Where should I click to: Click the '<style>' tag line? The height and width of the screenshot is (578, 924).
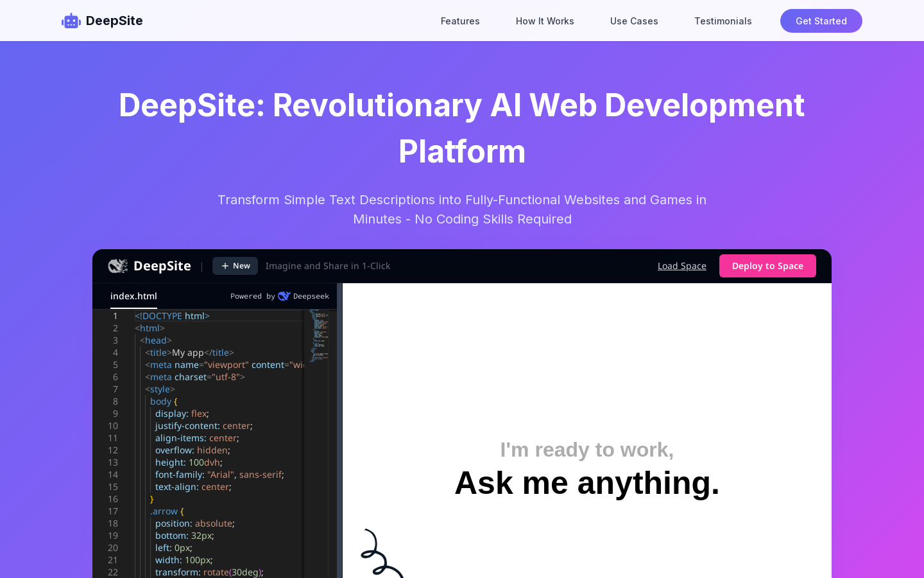coord(160,389)
